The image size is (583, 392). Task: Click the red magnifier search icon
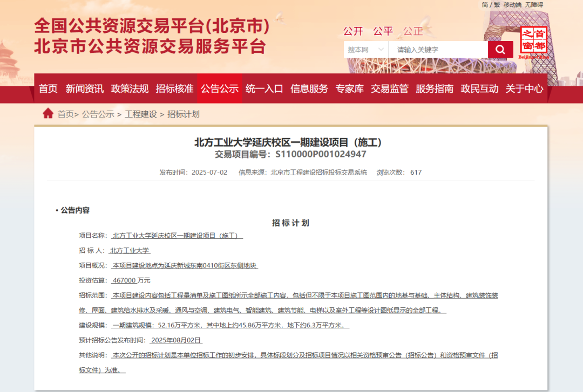[x=500, y=49]
